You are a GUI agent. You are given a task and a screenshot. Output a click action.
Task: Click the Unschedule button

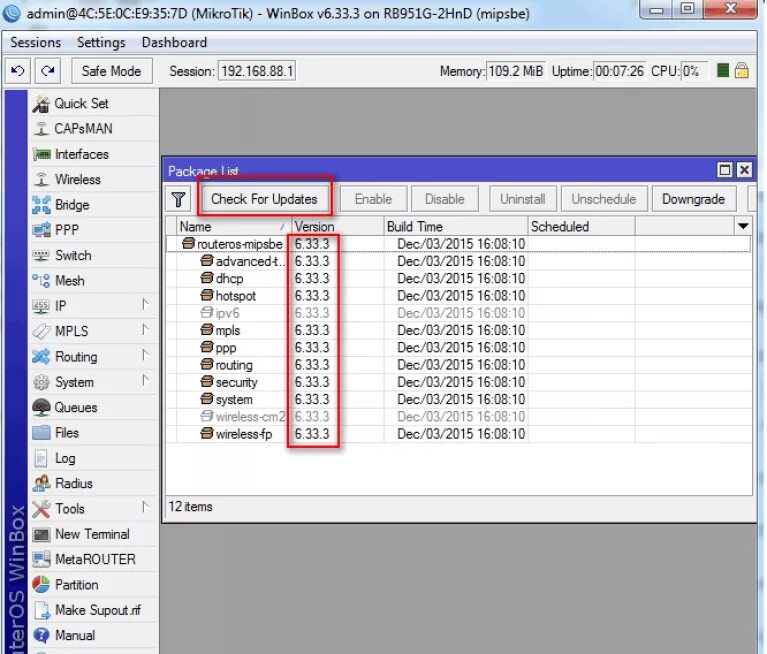pyautogui.click(x=604, y=199)
